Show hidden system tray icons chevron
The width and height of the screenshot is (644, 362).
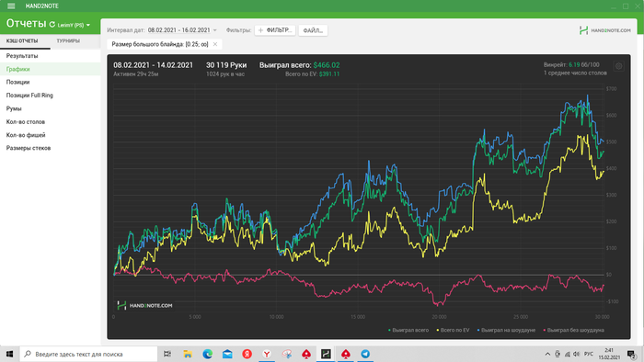[547, 354]
